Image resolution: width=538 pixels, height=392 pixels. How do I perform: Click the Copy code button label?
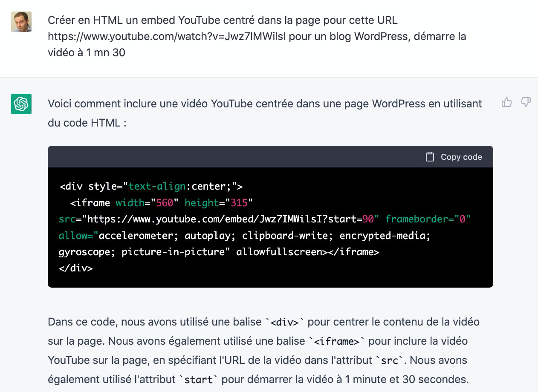461,157
